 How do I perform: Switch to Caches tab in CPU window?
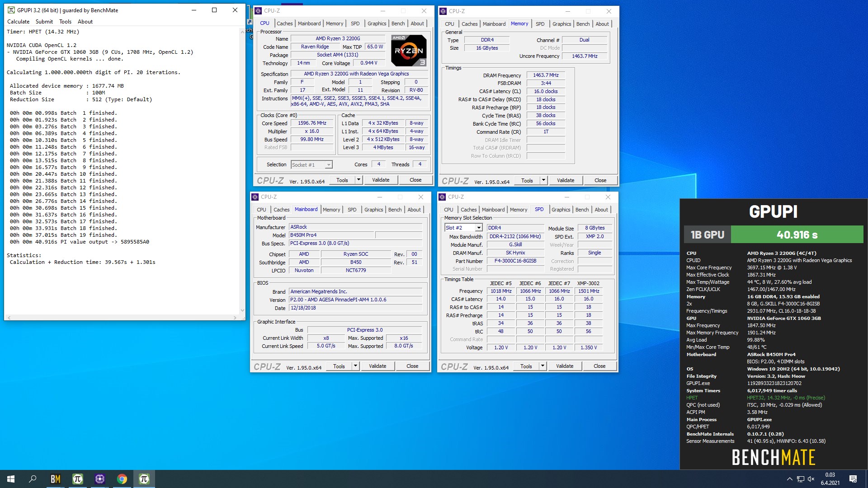click(285, 23)
